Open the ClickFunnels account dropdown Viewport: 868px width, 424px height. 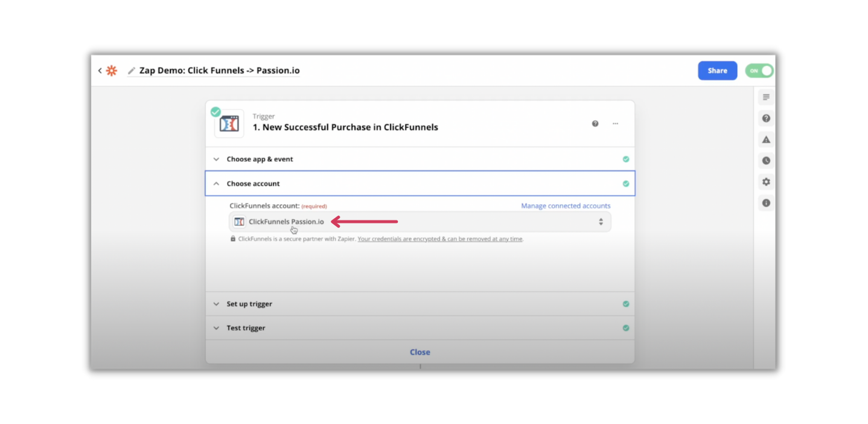click(x=420, y=222)
